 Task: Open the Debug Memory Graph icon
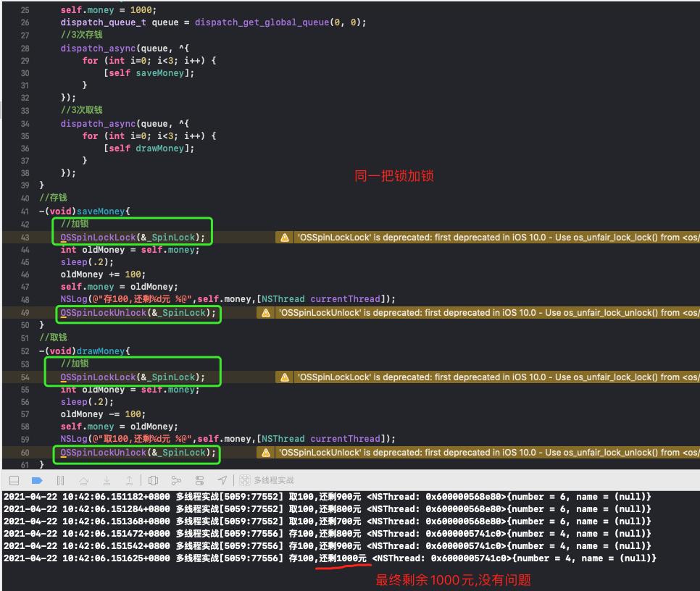tap(176, 480)
